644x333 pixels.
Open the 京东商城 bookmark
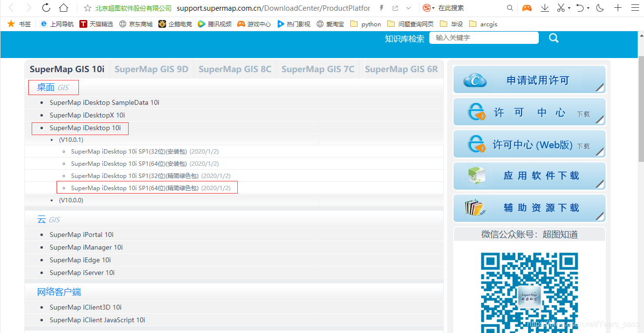click(136, 24)
